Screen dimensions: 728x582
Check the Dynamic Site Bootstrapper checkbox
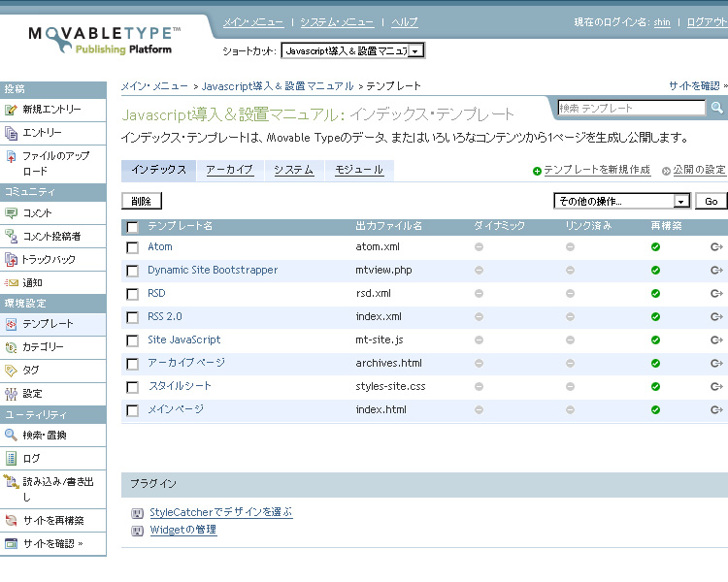click(x=132, y=271)
